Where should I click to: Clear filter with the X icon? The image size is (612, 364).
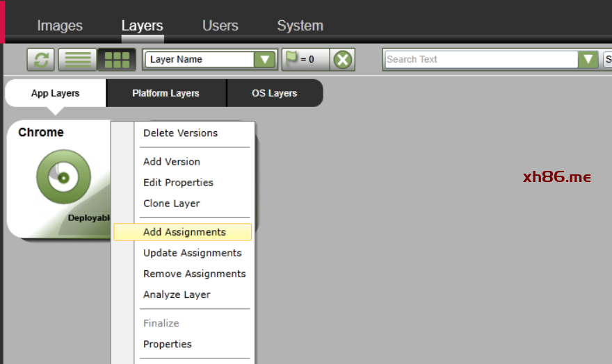coord(342,60)
